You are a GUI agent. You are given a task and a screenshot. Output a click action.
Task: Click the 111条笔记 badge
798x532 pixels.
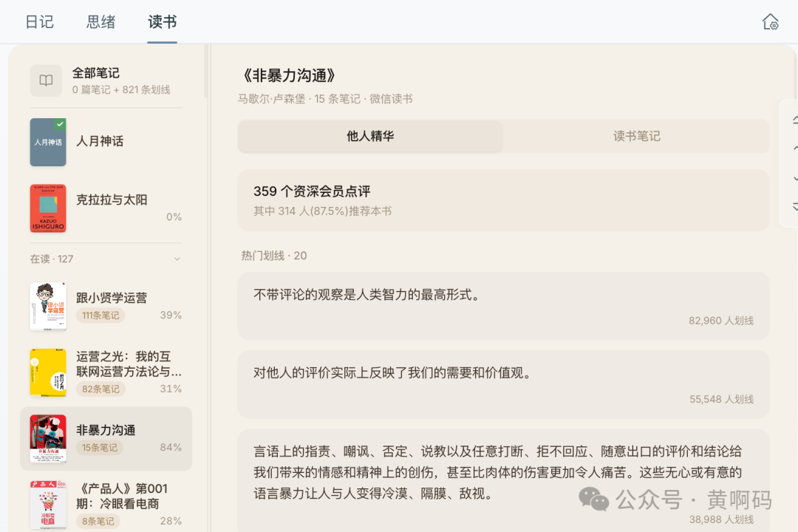pyautogui.click(x=100, y=315)
